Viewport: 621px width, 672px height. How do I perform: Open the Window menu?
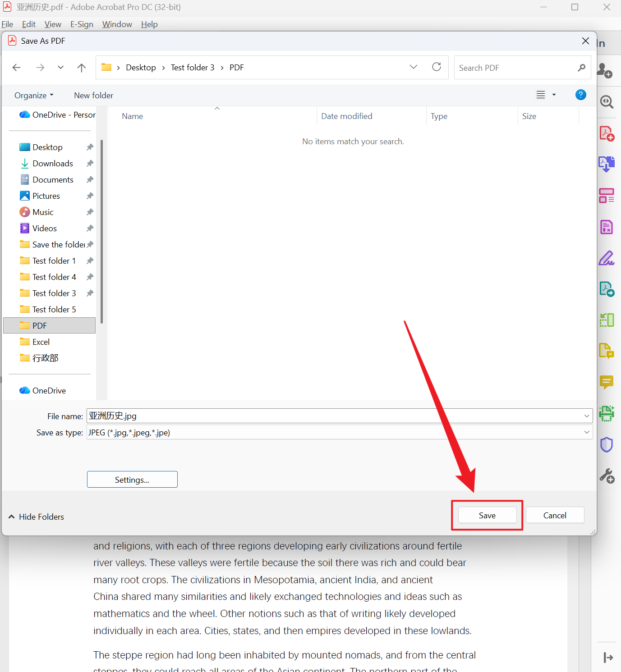point(117,24)
